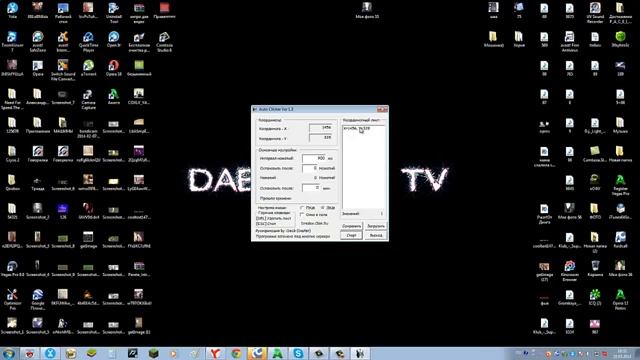The width and height of the screenshot is (640, 360).
Task: Focus the stop-after-minutes field
Action: pos(311,188)
